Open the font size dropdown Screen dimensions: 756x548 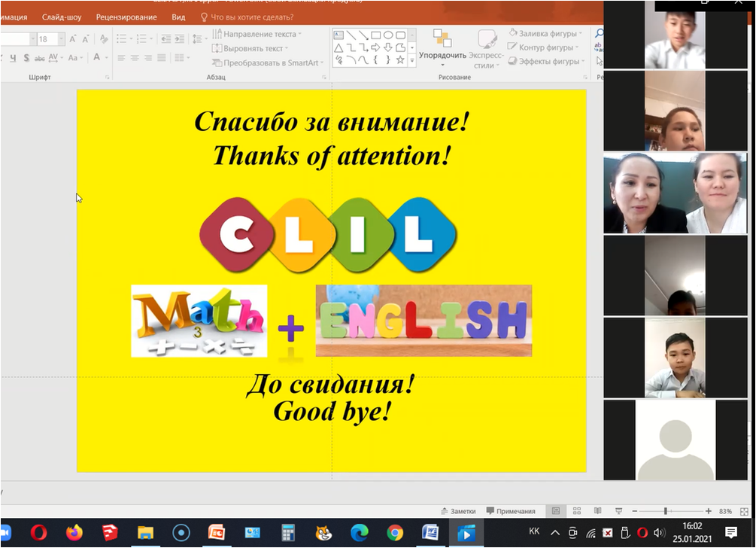62,39
